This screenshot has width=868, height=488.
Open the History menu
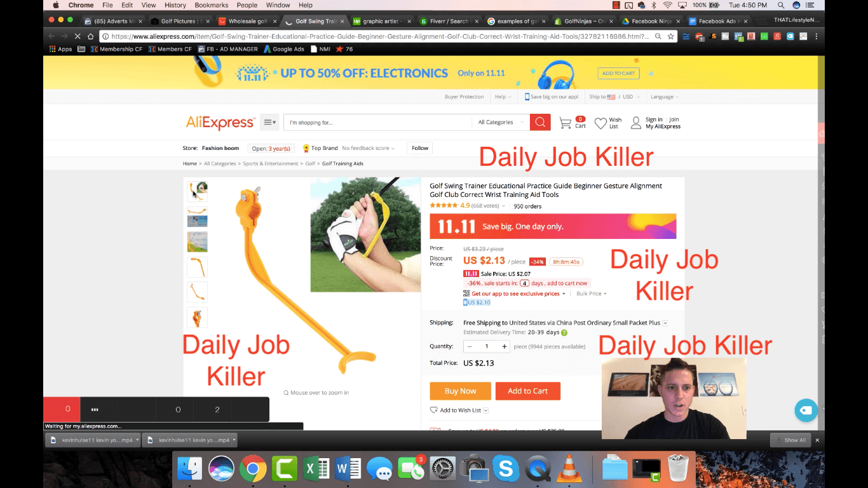[175, 5]
